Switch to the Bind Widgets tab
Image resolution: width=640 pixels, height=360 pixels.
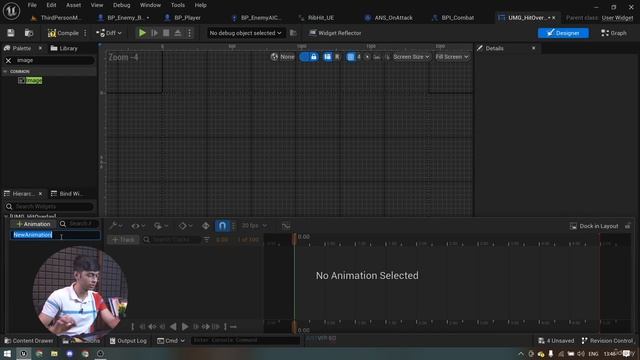pos(67,193)
